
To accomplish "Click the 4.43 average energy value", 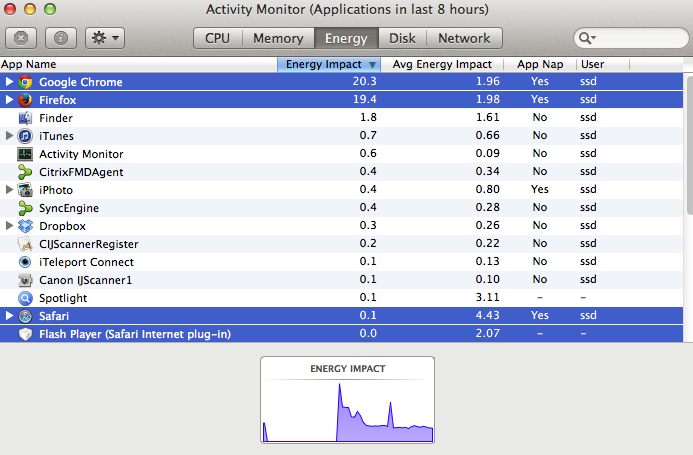I will coord(487,315).
